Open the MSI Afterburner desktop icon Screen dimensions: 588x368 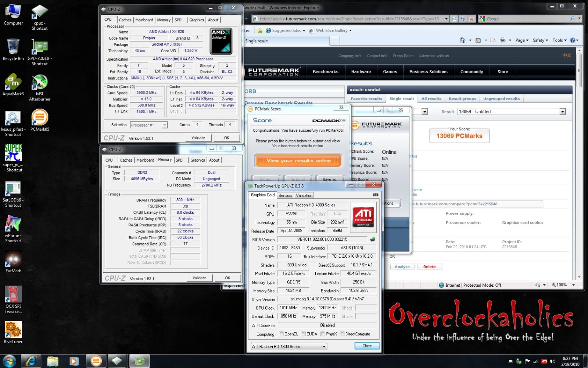(40, 88)
